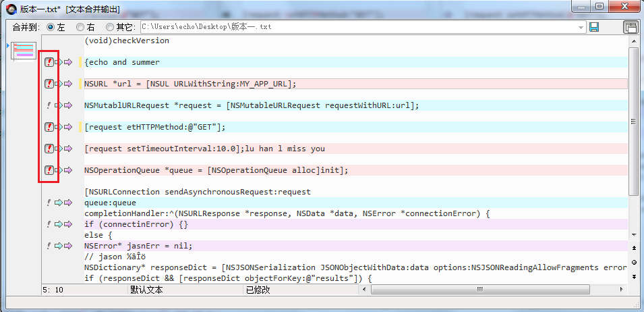Screen dimensions: 644x312
Task: Click conflict mark beside 'setTimeoutInterval' line
Action: tap(49, 149)
